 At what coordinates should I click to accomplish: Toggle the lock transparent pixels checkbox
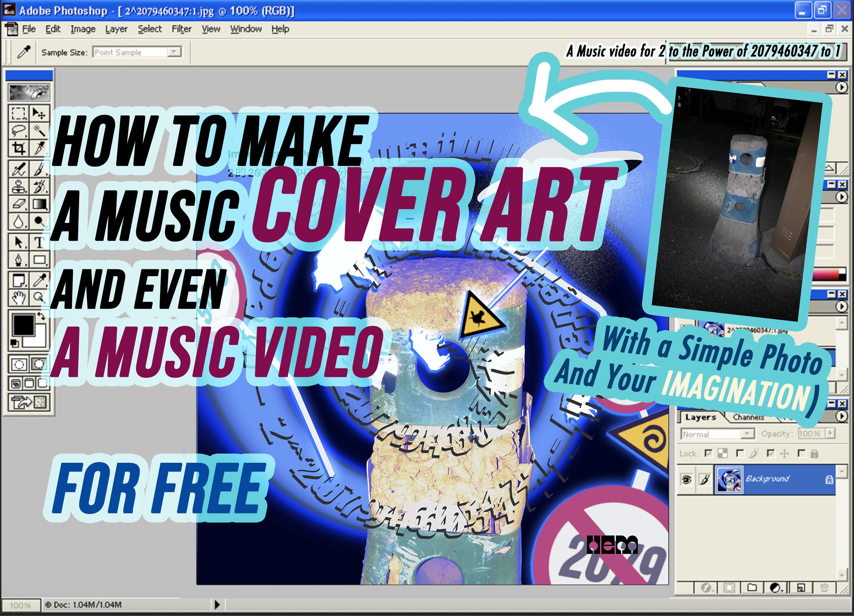click(x=709, y=453)
